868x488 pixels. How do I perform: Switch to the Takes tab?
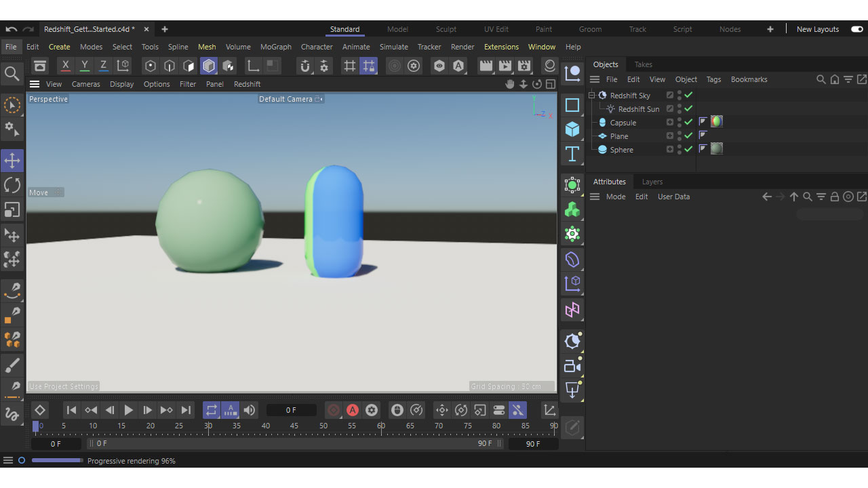[x=643, y=64]
